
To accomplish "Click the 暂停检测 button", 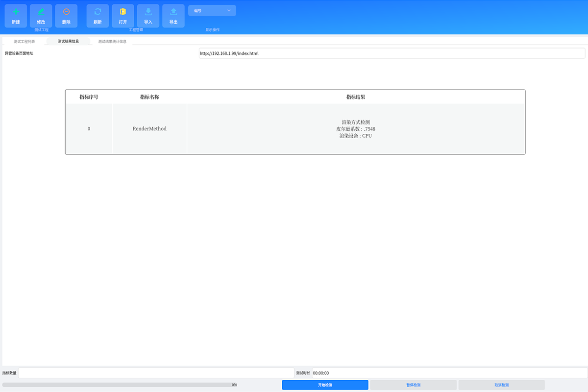I will (x=413, y=385).
